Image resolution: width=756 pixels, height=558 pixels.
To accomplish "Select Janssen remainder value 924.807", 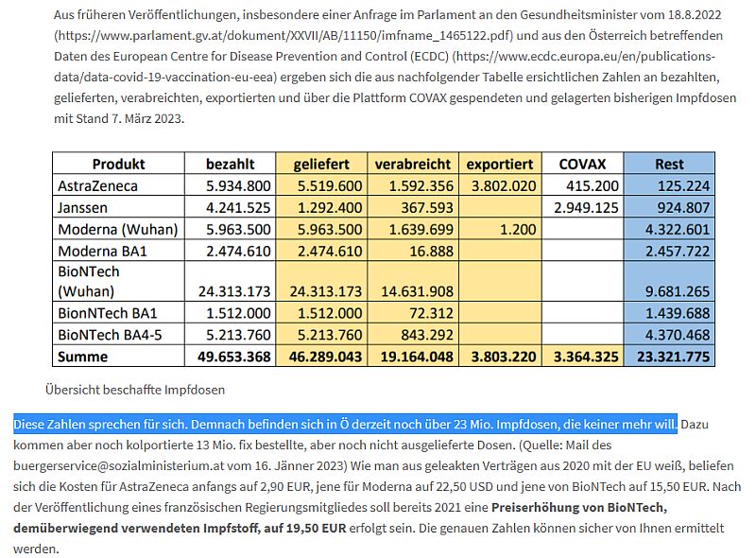I will [683, 207].
